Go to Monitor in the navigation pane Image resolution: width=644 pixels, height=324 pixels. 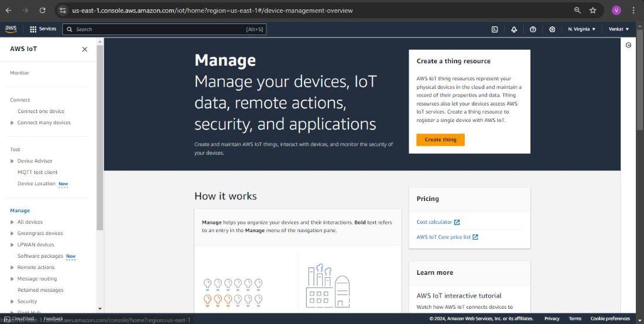pyautogui.click(x=19, y=73)
